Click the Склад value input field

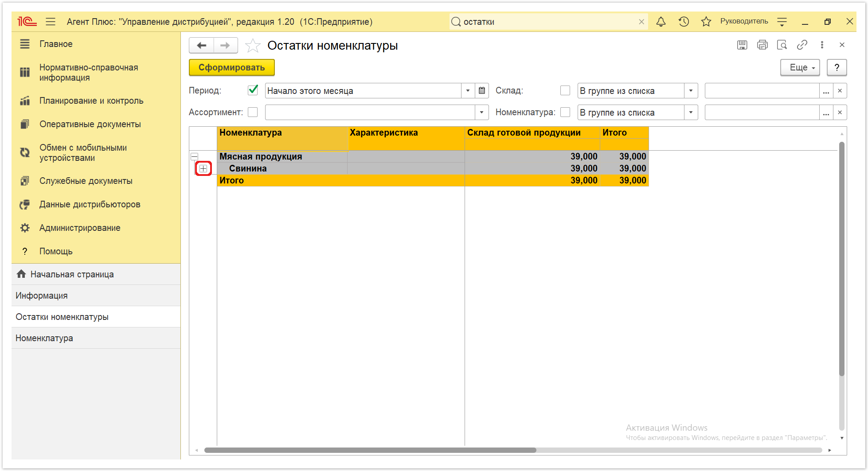click(762, 91)
